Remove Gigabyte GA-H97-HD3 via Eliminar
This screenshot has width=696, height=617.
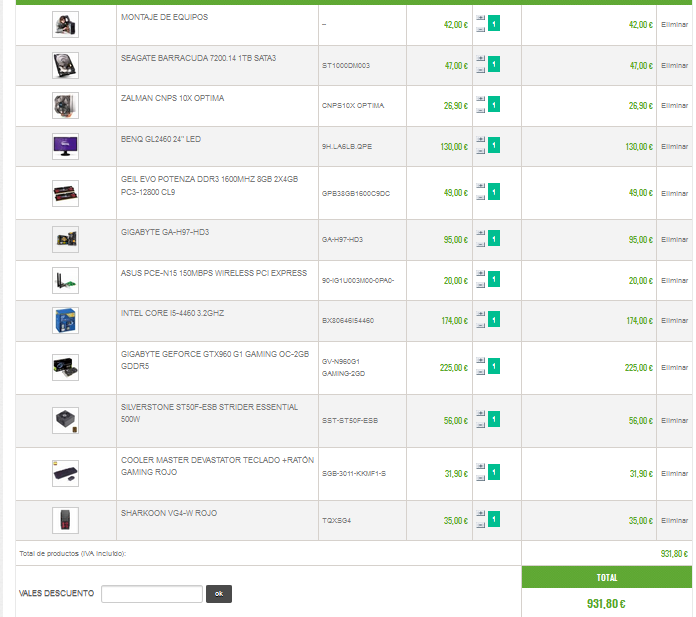click(x=674, y=240)
